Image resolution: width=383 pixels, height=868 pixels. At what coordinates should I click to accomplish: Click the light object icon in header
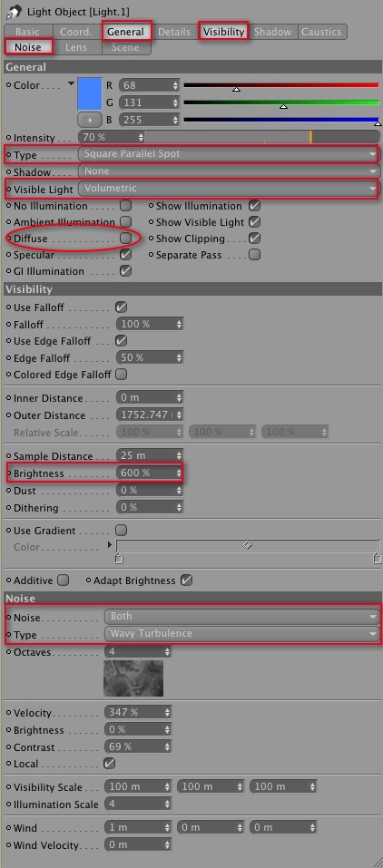(13, 11)
